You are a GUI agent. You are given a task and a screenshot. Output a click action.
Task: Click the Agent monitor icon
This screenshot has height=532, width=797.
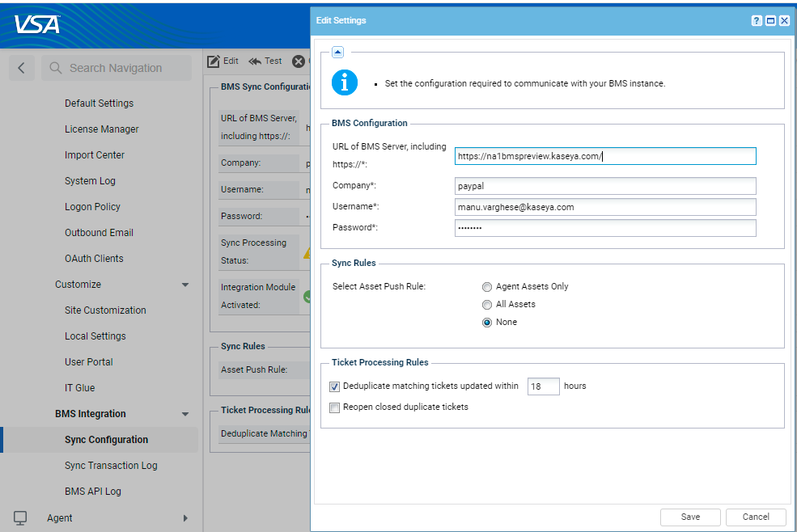click(x=20, y=517)
